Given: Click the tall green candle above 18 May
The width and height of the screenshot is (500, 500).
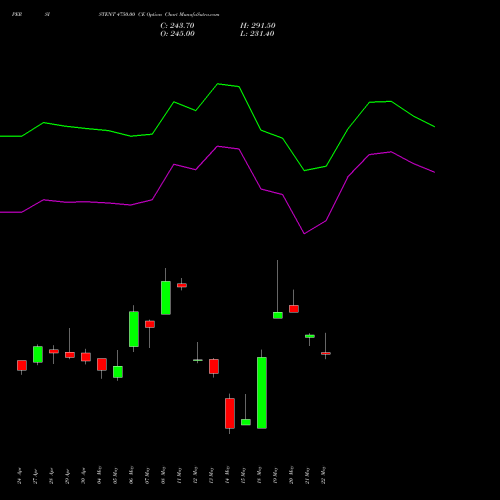Looking at the screenshot, I should pos(262,393).
